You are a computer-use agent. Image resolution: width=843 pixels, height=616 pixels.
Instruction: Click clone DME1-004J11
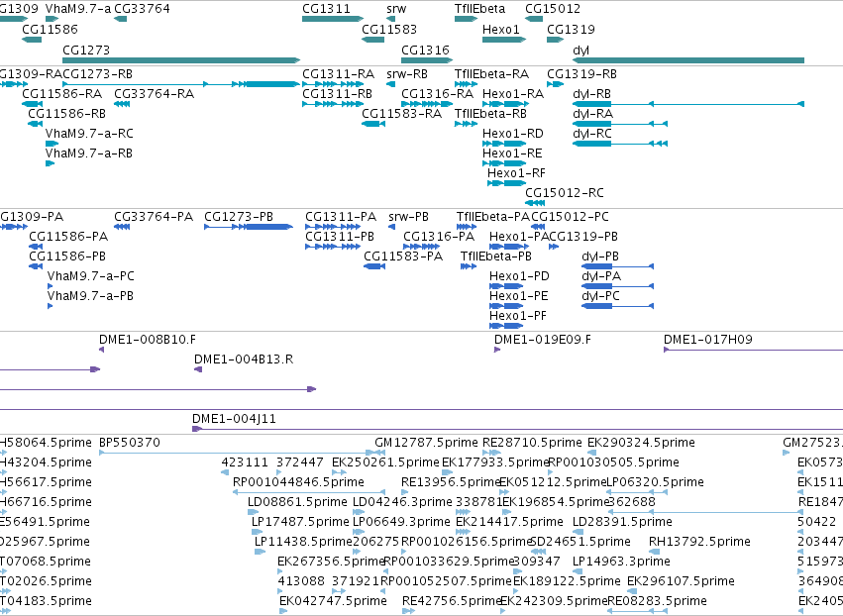click(234, 419)
